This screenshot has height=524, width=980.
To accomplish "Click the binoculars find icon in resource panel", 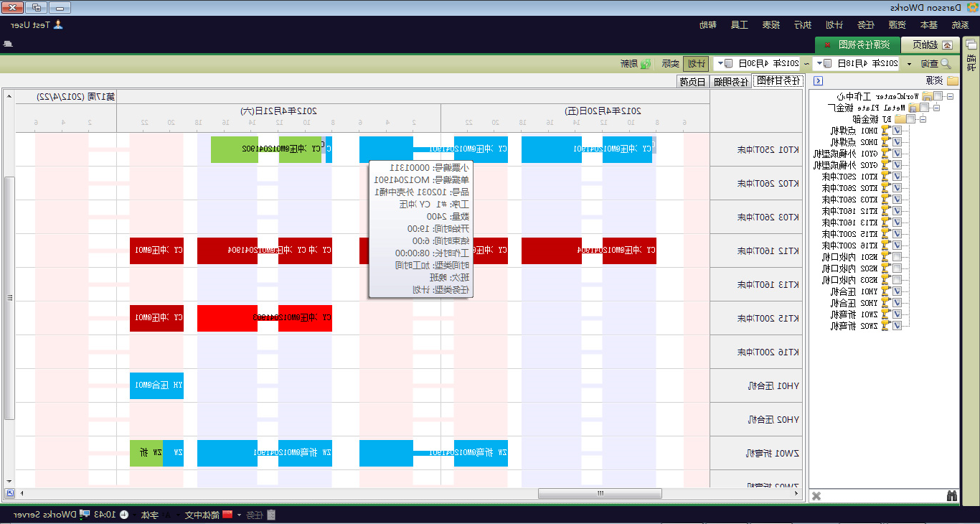I will tap(952, 496).
